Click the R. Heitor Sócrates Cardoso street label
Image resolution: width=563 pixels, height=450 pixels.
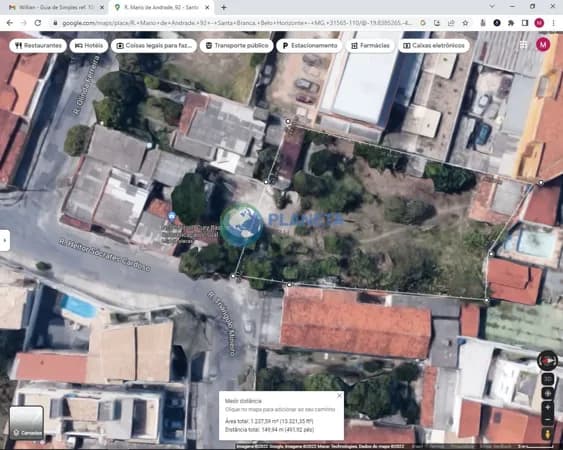coord(104,255)
